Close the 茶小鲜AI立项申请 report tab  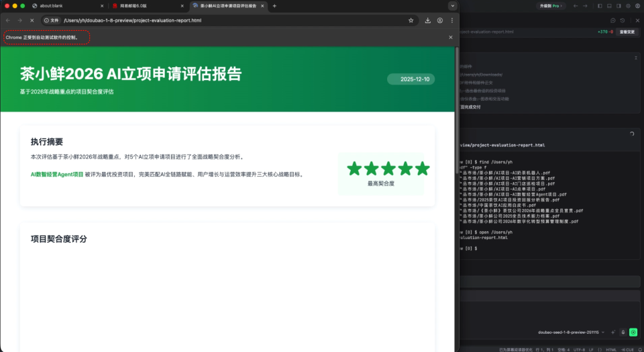pos(262,6)
